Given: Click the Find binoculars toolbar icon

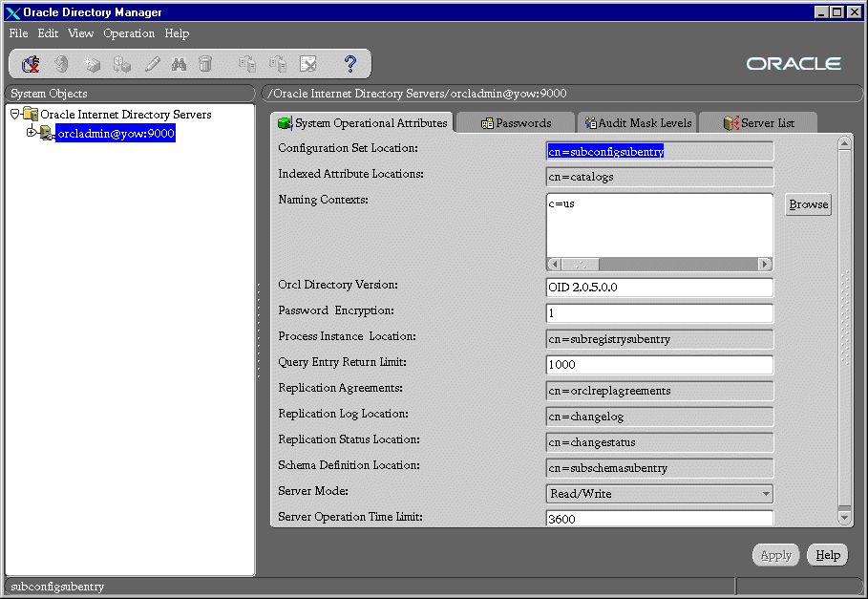Looking at the screenshot, I should (x=179, y=64).
